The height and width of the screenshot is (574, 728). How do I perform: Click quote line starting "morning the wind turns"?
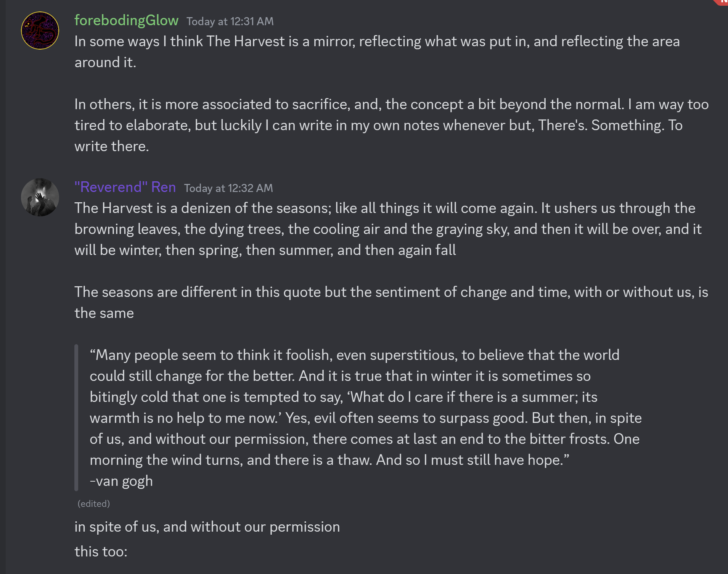pyautogui.click(x=329, y=460)
